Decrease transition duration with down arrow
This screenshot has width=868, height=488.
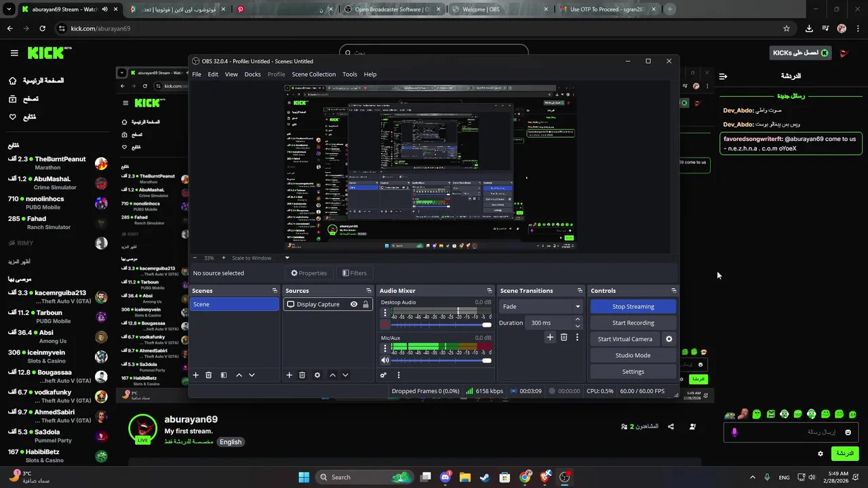click(578, 326)
